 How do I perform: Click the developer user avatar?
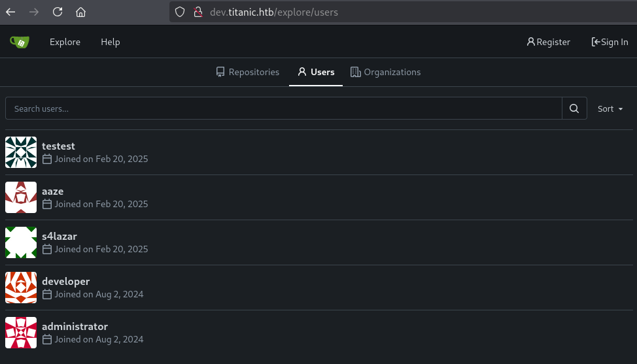[x=21, y=288]
